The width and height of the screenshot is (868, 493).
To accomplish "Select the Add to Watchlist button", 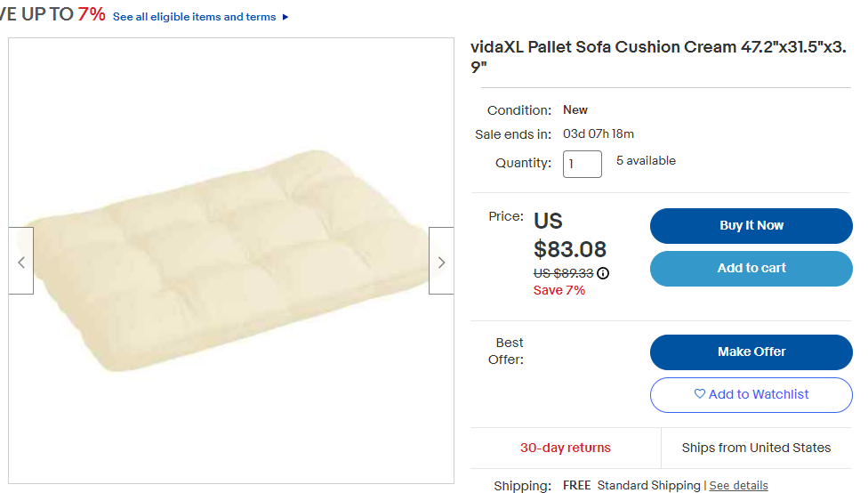I will (x=751, y=395).
